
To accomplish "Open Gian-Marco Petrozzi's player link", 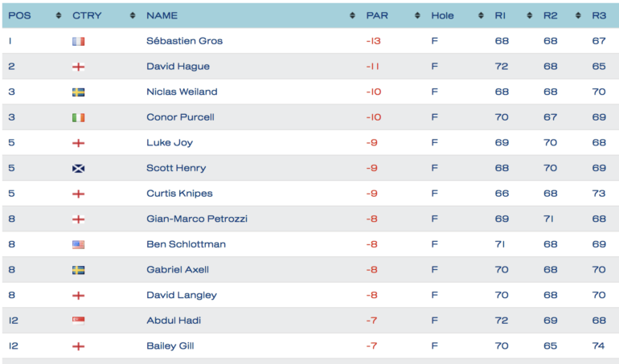I will coord(197,219).
